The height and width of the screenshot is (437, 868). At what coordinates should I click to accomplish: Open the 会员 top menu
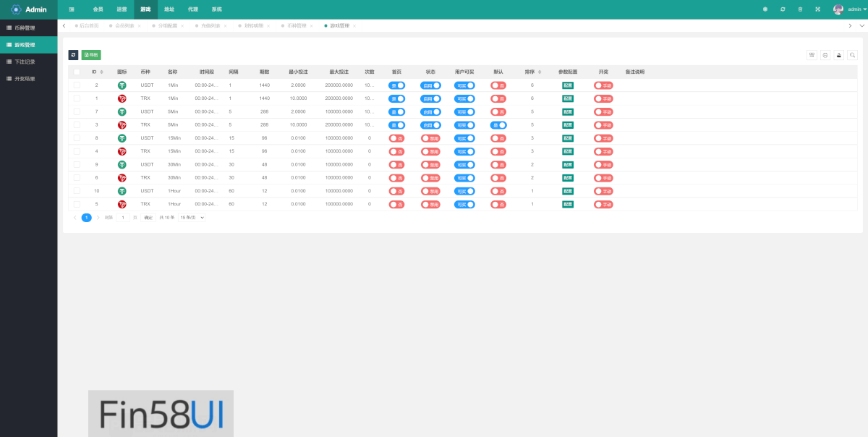pyautogui.click(x=98, y=9)
